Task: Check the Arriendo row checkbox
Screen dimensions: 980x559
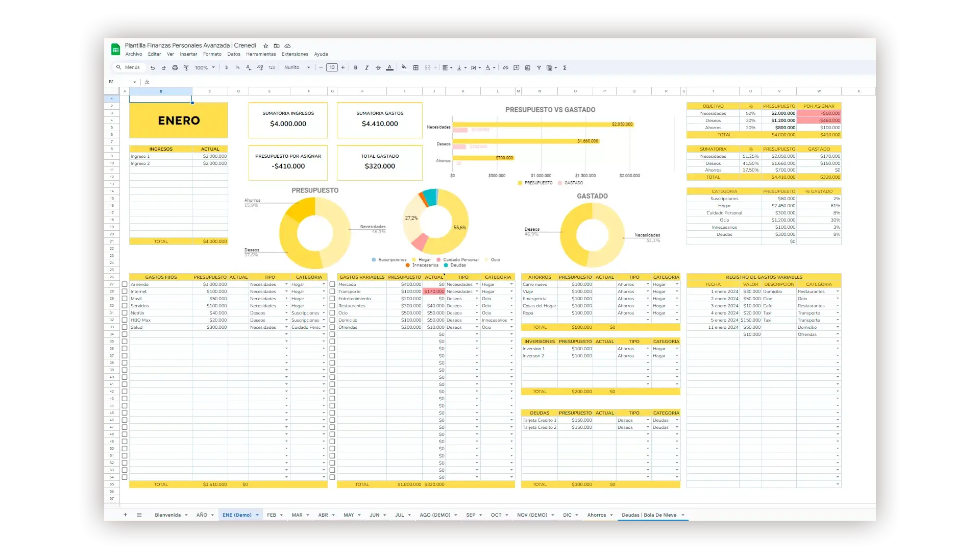Action: tap(125, 284)
